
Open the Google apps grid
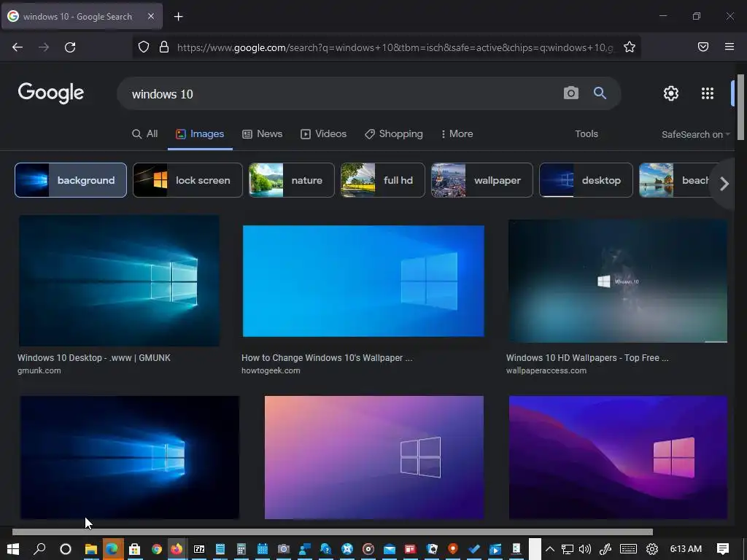[708, 93]
